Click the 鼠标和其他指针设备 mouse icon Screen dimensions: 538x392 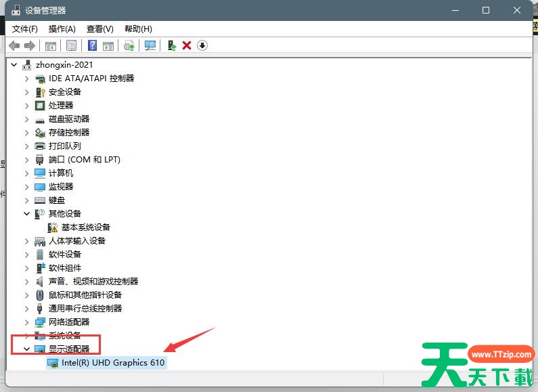(40, 295)
